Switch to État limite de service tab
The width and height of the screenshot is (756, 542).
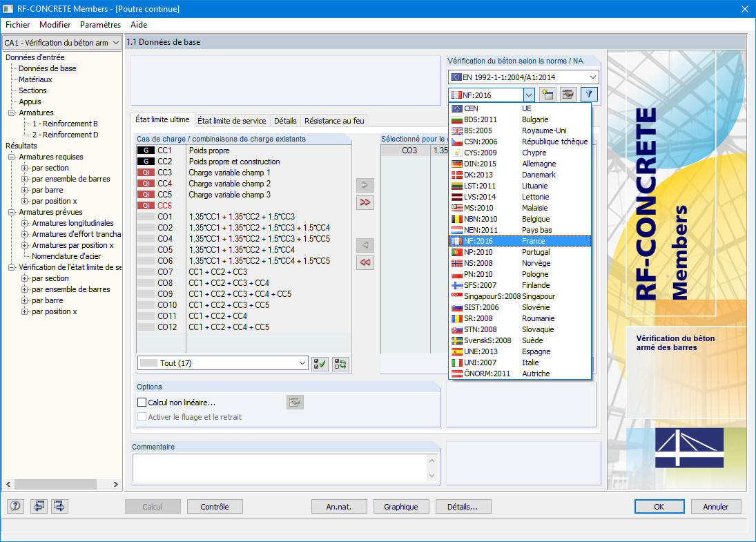point(232,121)
